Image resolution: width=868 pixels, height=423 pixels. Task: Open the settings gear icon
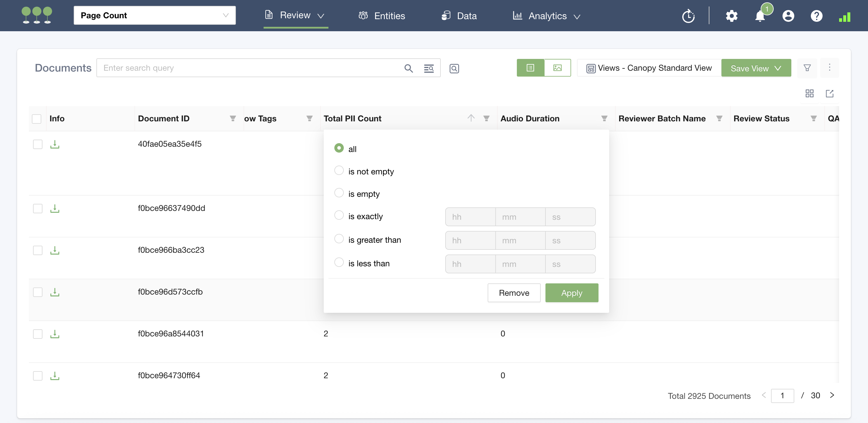[731, 16]
